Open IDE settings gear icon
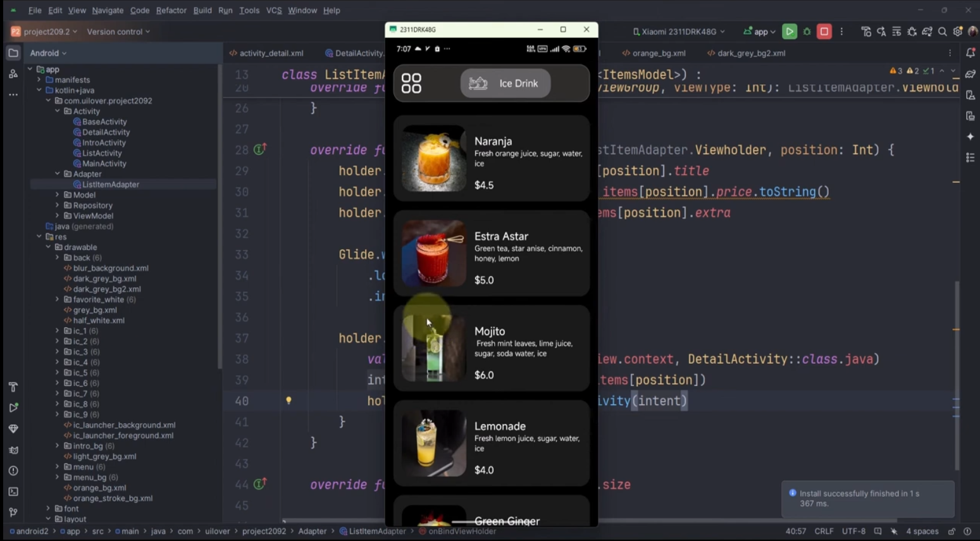Viewport: 980px width, 541px height. 958,32
